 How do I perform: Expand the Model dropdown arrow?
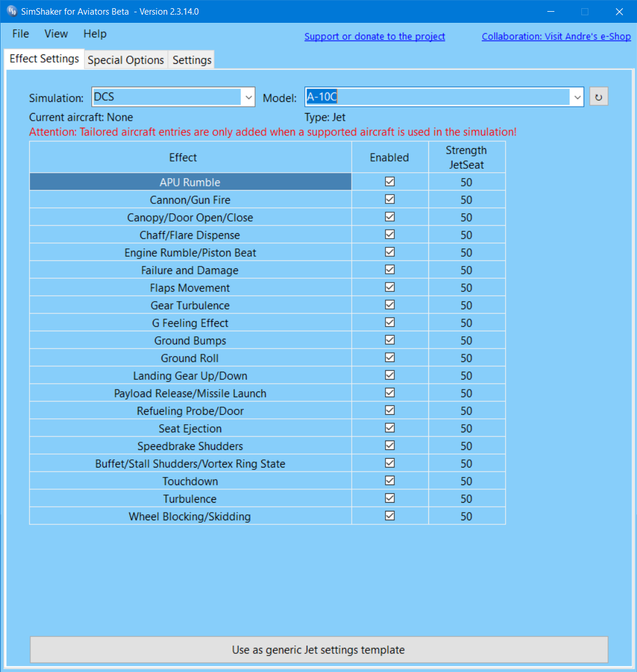[x=577, y=97]
